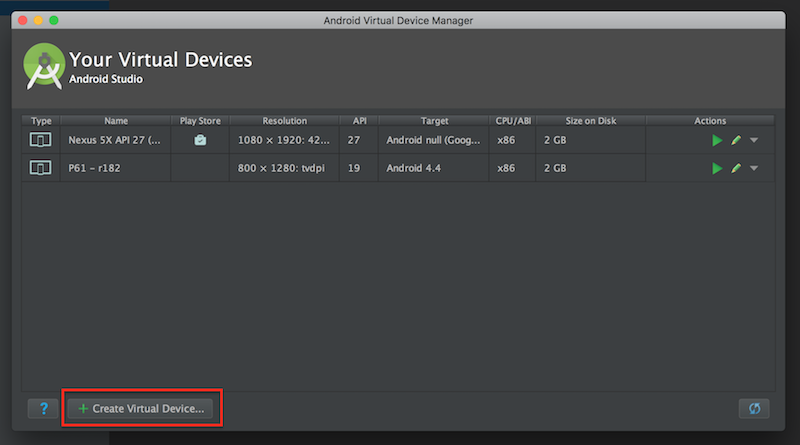Image resolution: width=800 pixels, height=445 pixels.
Task: Click device type icon for Nexus 5X
Action: coord(40,140)
